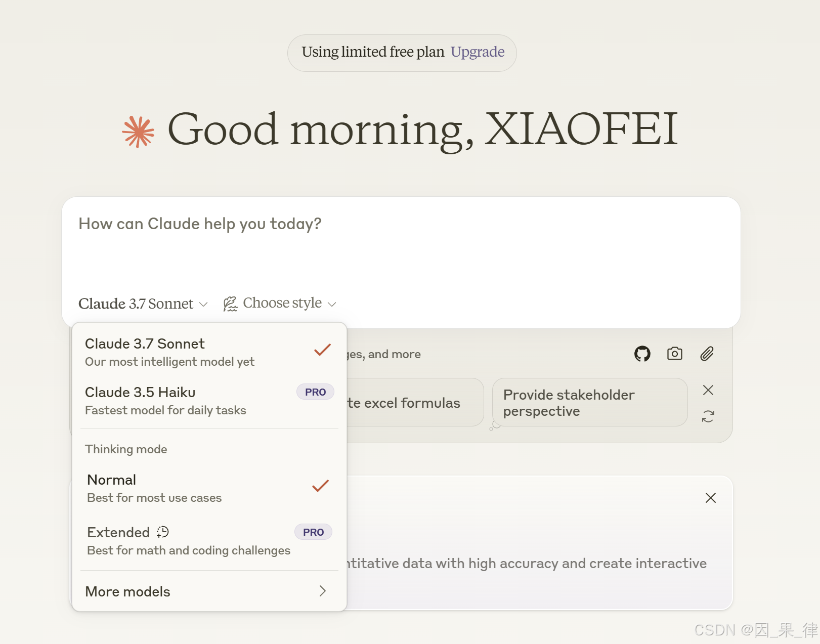Click the quill style icon
820x644 pixels.
click(x=230, y=304)
